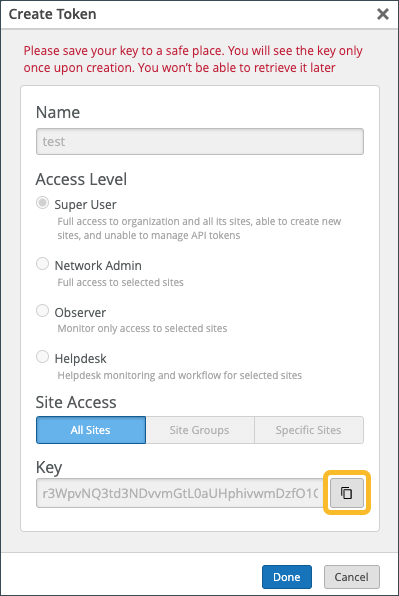Click the Cancel button
The height and width of the screenshot is (596, 399).
pyautogui.click(x=352, y=577)
